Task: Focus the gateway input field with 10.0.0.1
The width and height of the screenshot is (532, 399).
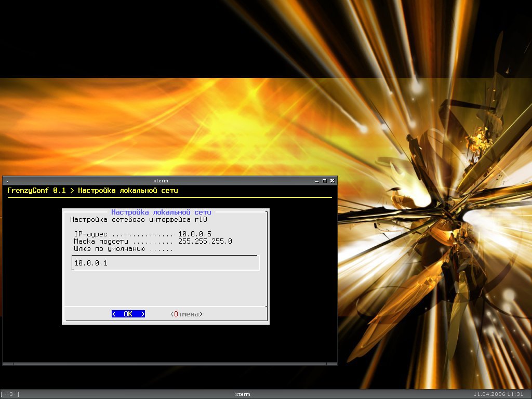Action: coord(166,263)
